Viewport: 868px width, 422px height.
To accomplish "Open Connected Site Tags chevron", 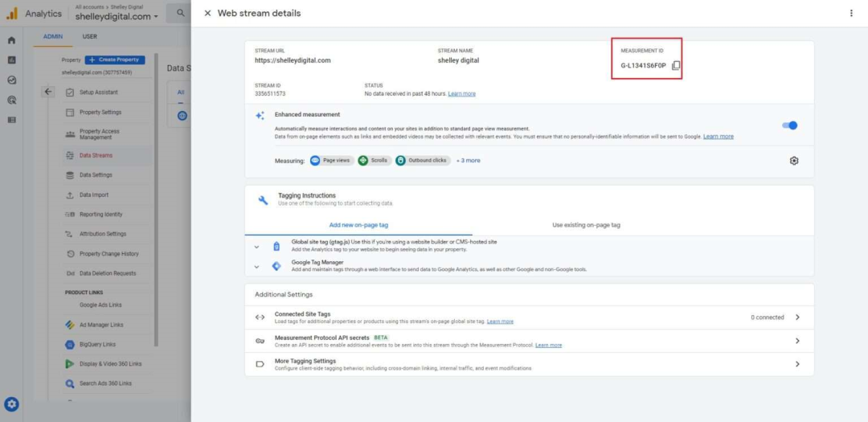I will point(797,318).
